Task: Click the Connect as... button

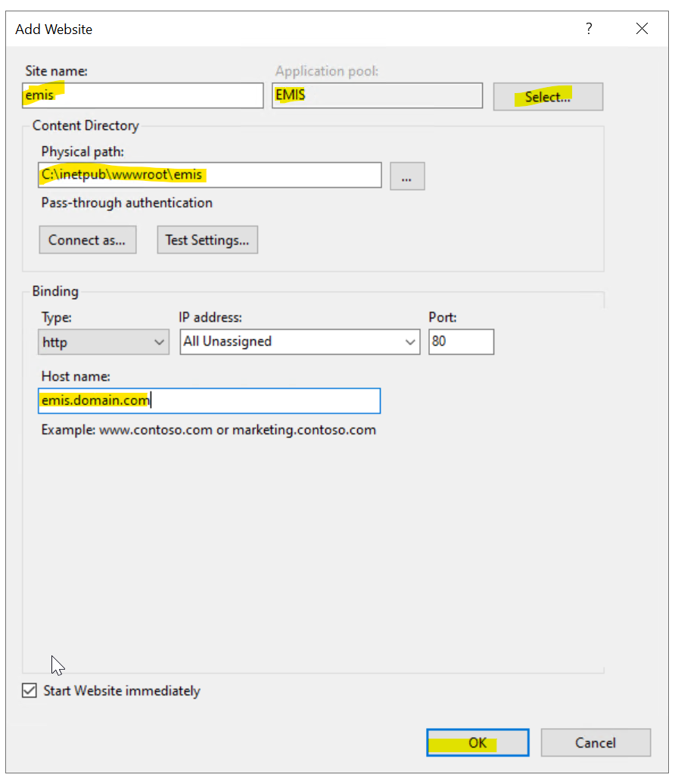Action: (87, 240)
